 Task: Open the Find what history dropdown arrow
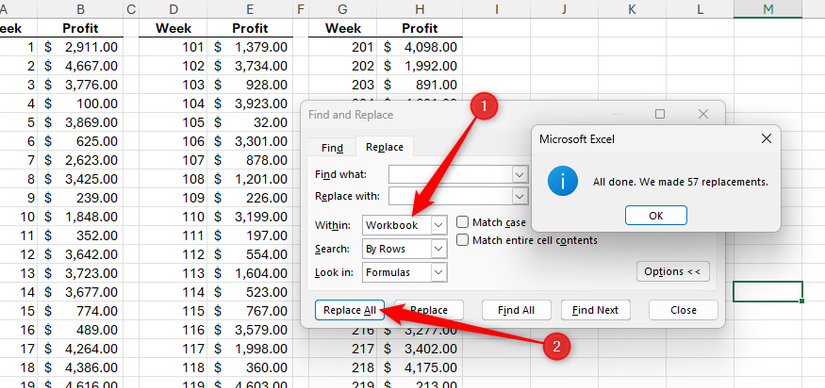[x=520, y=174]
